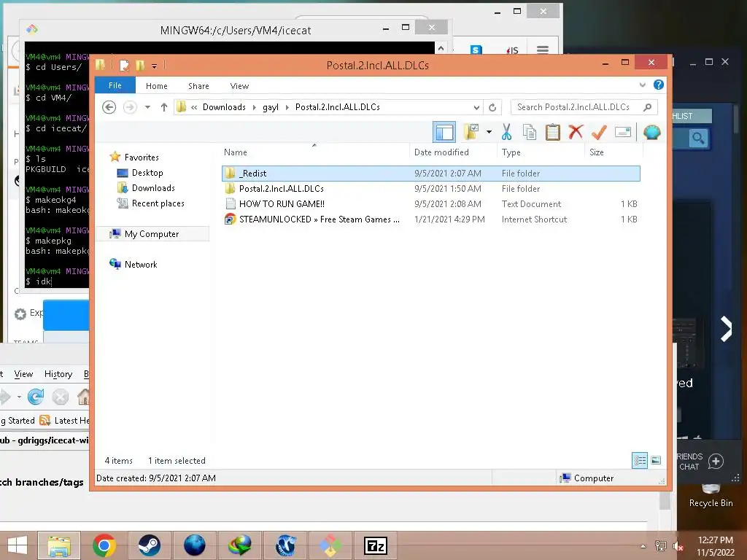The height and width of the screenshot is (560, 747).
Task: Go up one folder level
Action: [164, 107]
